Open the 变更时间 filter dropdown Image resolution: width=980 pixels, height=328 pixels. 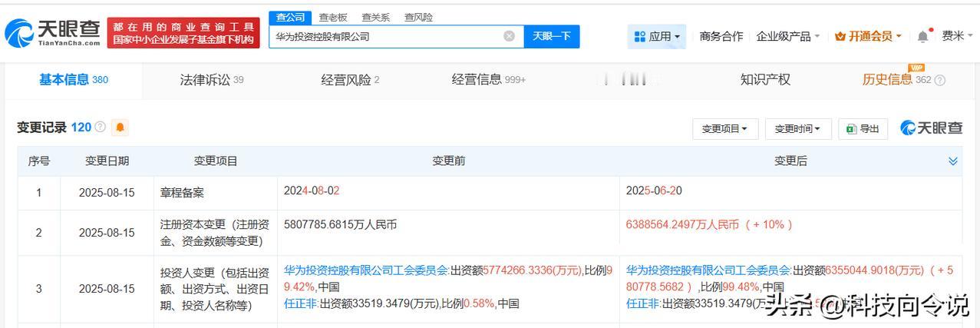click(x=798, y=129)
